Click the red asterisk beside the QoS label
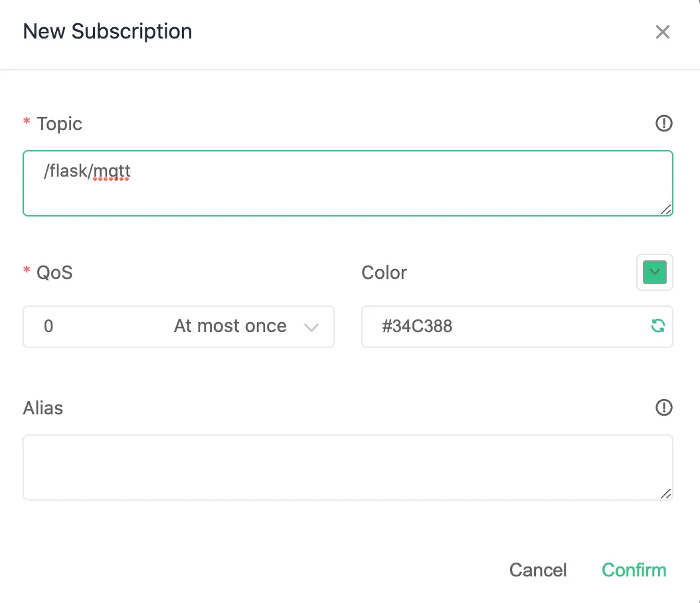 click(x=26, y=272)
